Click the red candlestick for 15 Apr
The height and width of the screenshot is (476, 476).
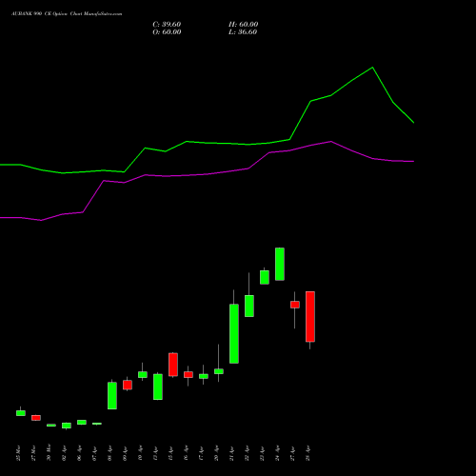click(x=173, y=365)
